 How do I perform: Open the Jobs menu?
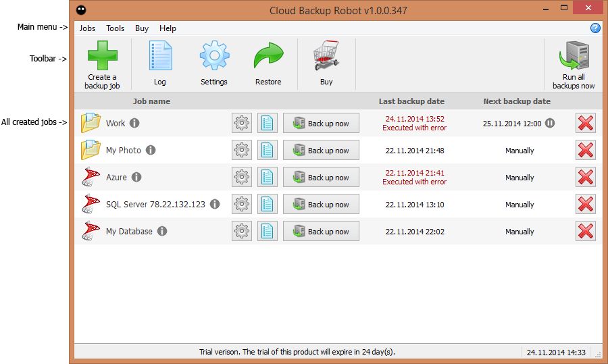click(87, 28)
